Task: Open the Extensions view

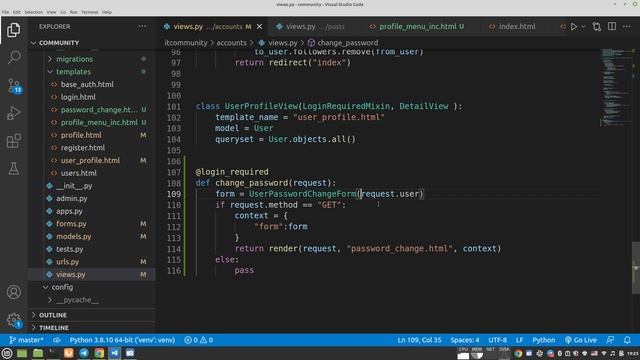Action: [13, 141]
